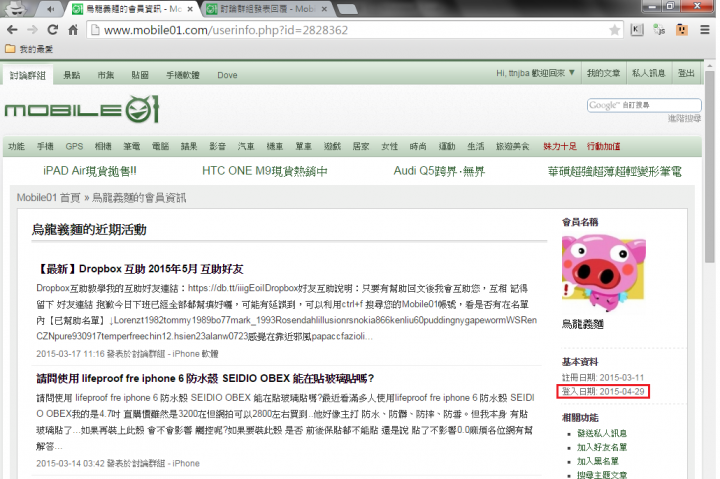Open the 影音 category menu

pyautogui.click(x=217, y=147)
